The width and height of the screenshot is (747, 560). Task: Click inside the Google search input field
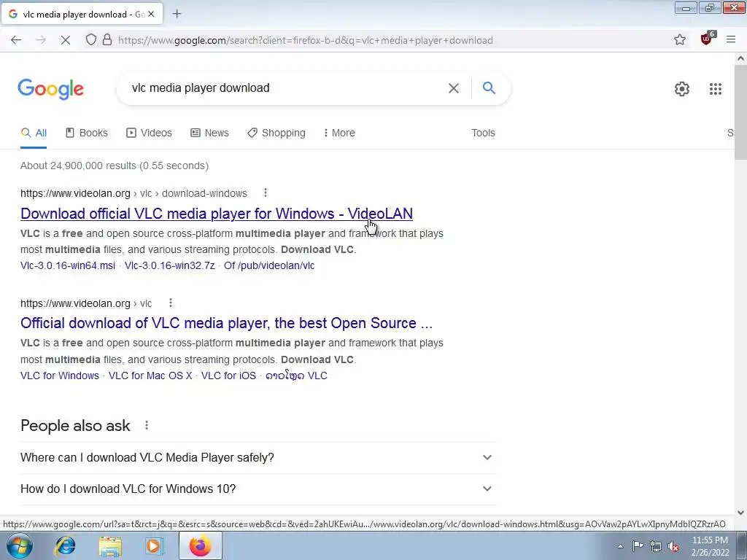point(286,88)
